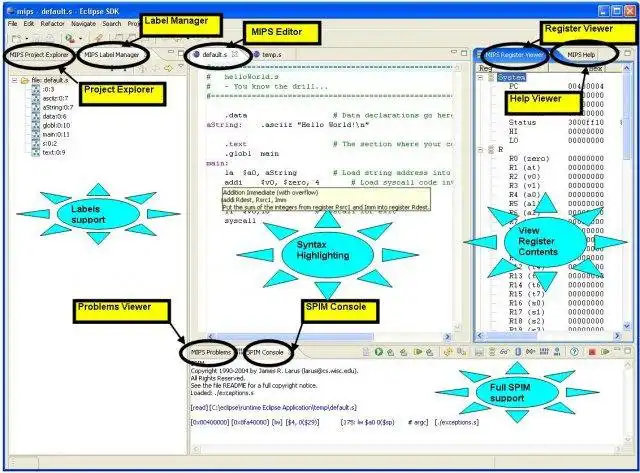
Task: Click the label icon next to main:0:11
Action: click(x=36, y=134)
